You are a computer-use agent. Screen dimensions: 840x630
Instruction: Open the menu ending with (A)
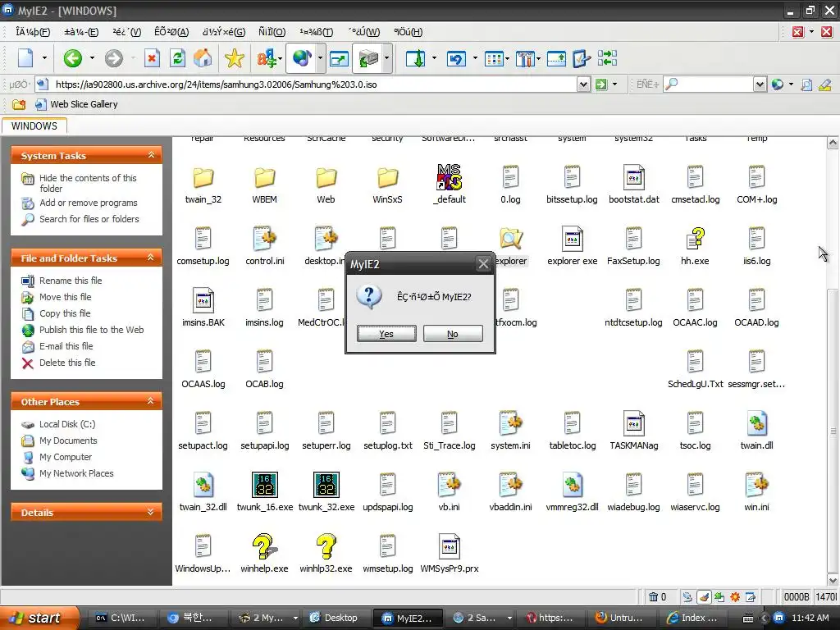pyautogui.click(x=171, y=32)
